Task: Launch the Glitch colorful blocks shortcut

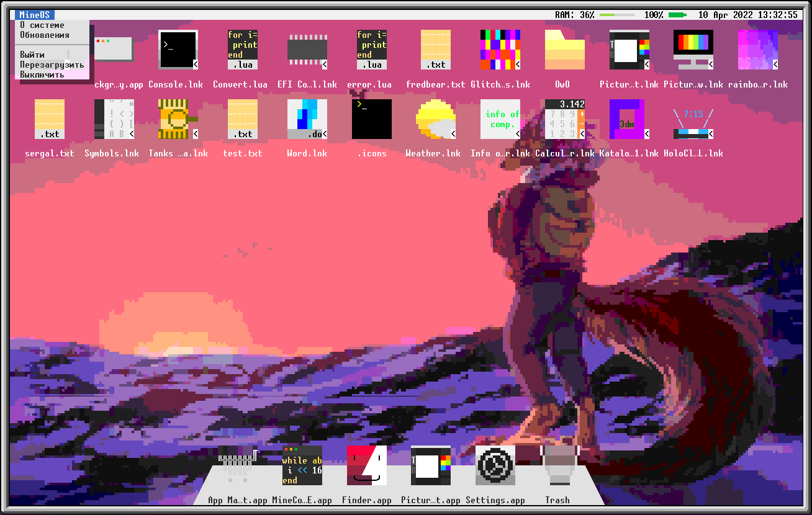Action: pyautogui.click(x=500, y=50)
